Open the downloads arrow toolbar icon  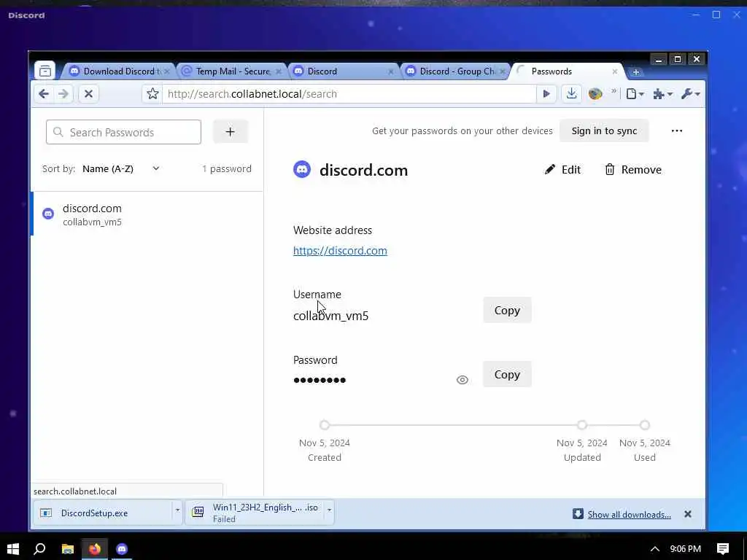571,94
